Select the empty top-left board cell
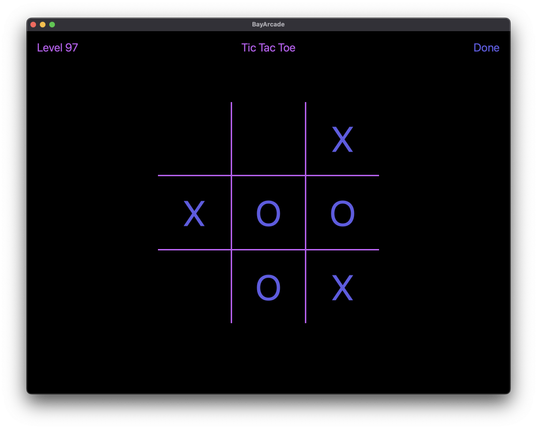Screen dimensions: 537x429 point(194,139)
